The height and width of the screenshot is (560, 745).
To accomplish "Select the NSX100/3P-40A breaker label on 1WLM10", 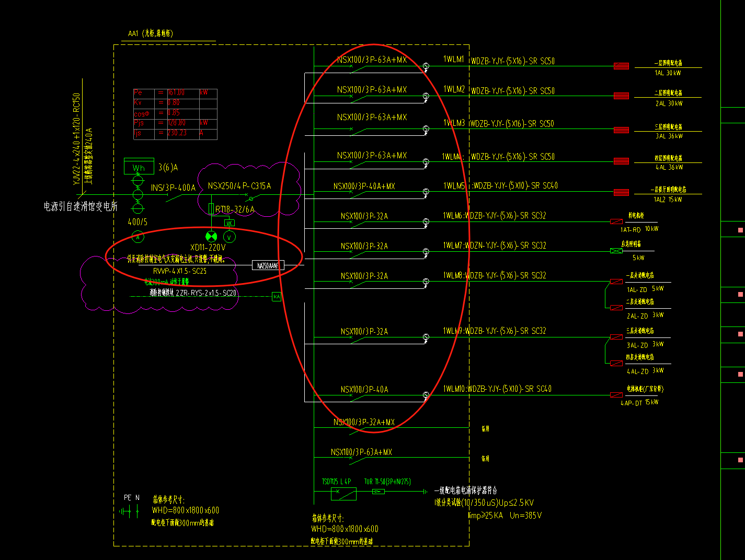I will 364,389.
